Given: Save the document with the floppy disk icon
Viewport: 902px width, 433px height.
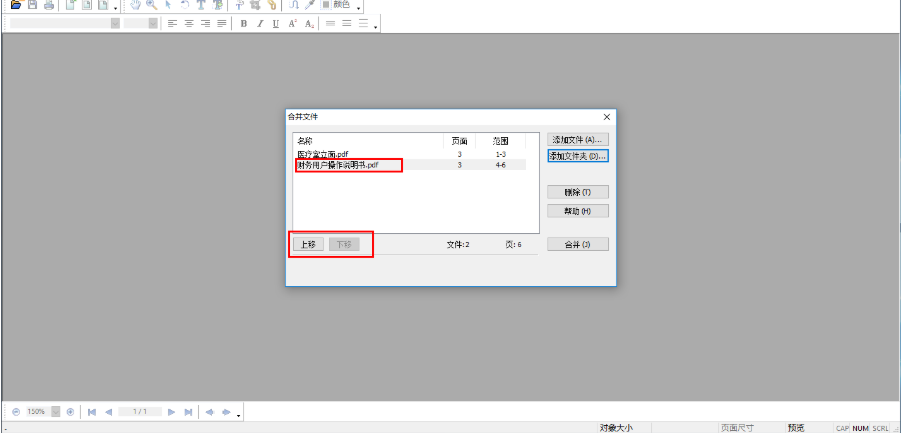Looking at the screenshot, I should [x=33, y=5].
